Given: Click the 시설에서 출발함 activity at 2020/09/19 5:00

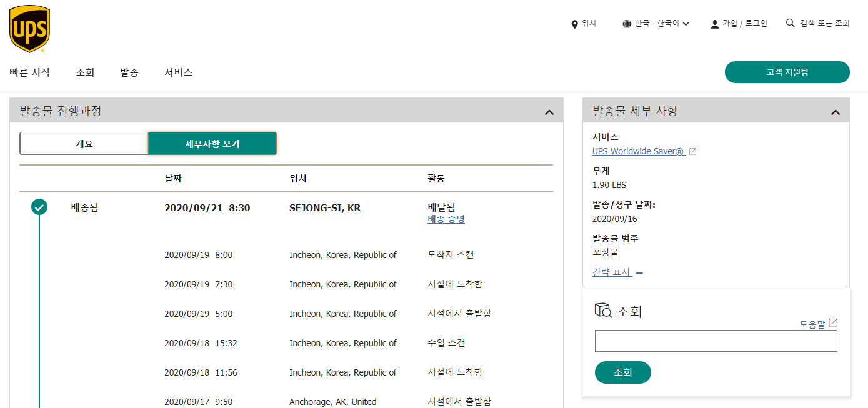Looking at the screenshot, I should [459, 314].
